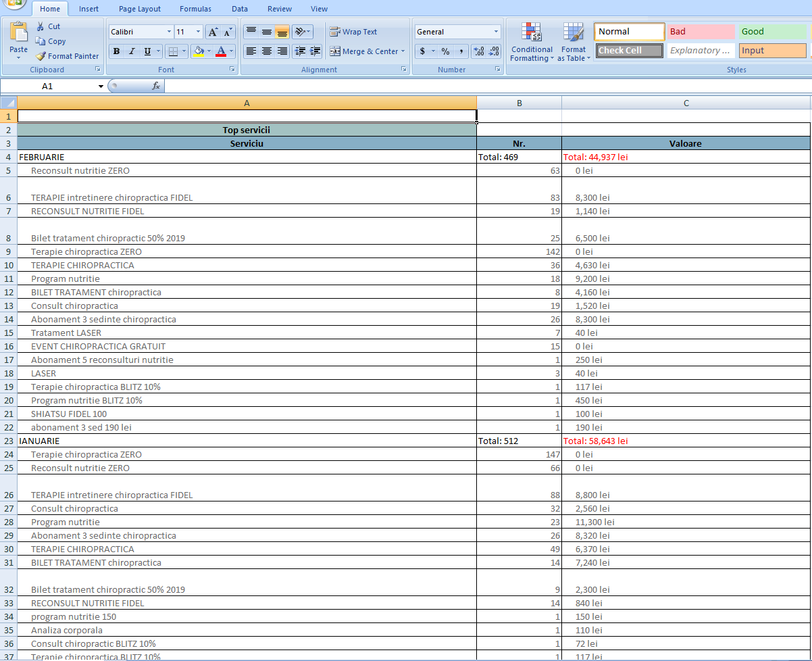Viewport: 812px width, 661px height.
Task: Expand the General number format dropdown
Action: tap(496, 32)
